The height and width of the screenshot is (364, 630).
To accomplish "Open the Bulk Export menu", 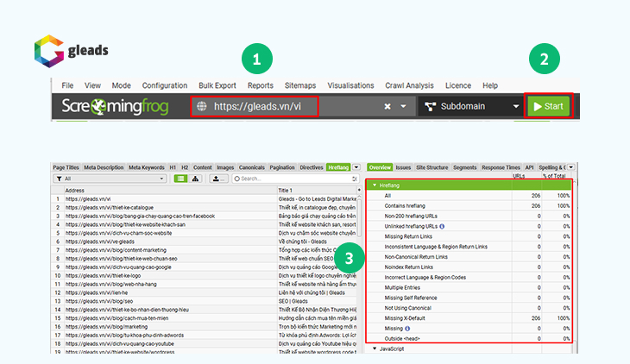I will (217, 85).
